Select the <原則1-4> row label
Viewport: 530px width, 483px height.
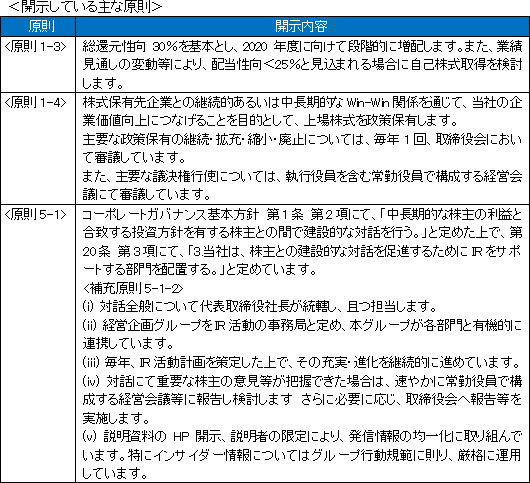point(35,102)
